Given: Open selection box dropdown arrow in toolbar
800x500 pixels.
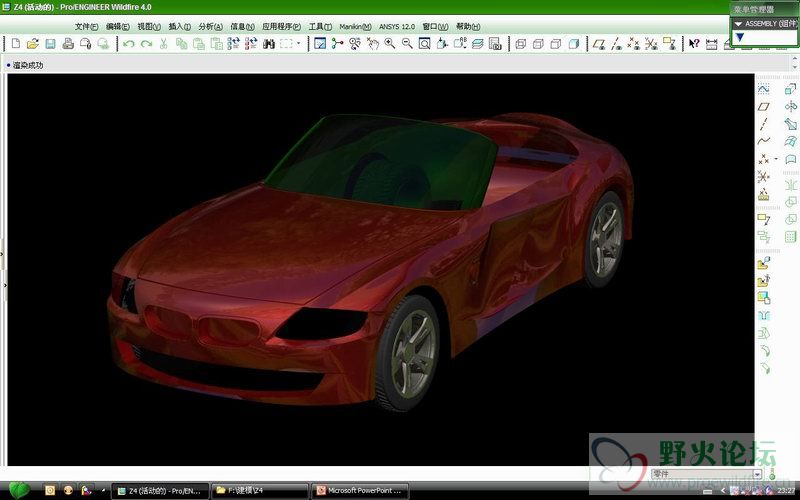Looking at the screenshot, I should pos(299,44).
